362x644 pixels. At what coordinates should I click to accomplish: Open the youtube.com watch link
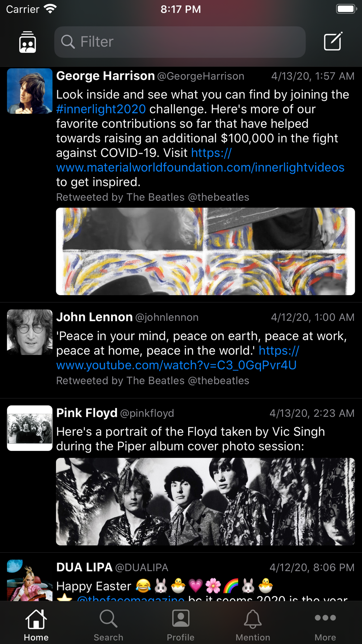pos(176,365)
